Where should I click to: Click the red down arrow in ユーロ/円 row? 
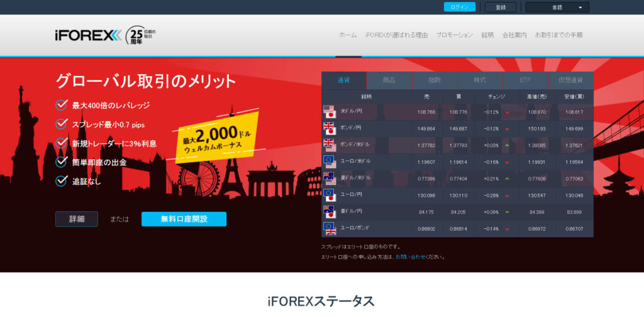tap(508, 196)
